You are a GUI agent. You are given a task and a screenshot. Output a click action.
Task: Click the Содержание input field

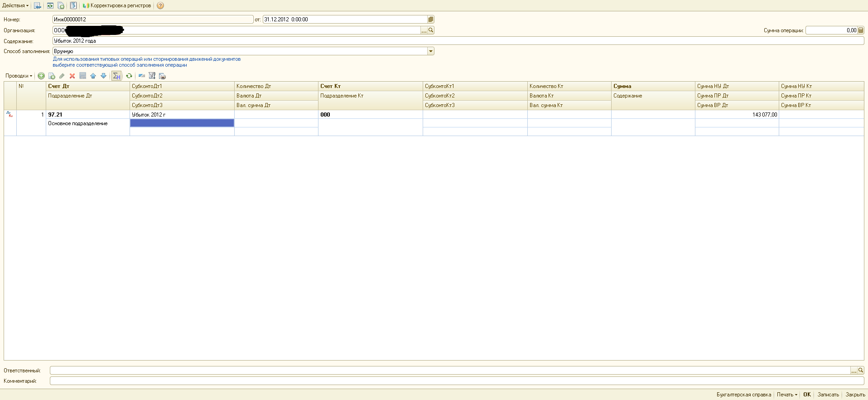pyautogui.click(x=458, y=41)
